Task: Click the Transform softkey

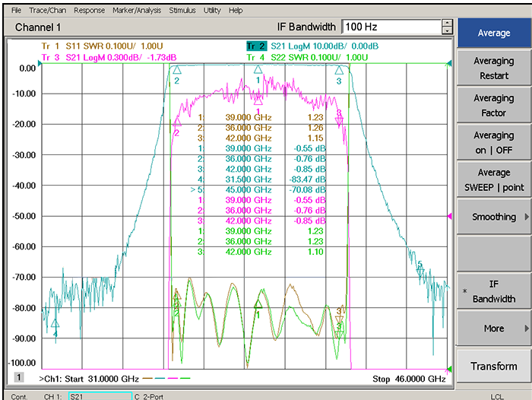Action: 494,366
